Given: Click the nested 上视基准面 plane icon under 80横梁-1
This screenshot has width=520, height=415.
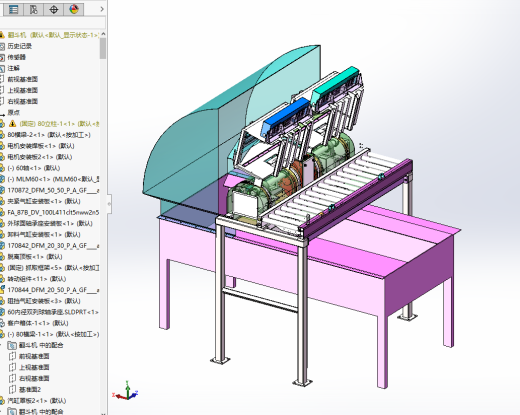Looking at the screenshot, I should tap(12, 367).
